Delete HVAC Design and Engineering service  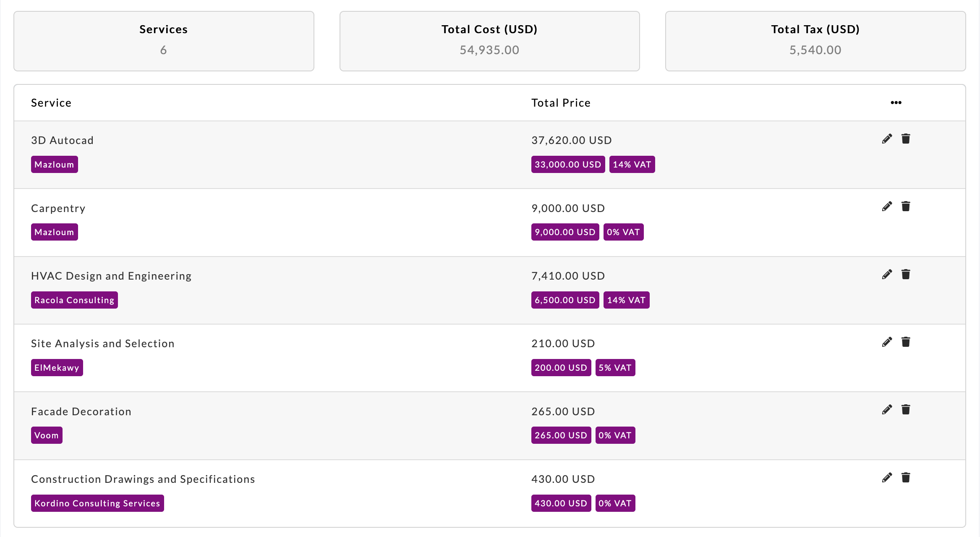pos(906,275)
